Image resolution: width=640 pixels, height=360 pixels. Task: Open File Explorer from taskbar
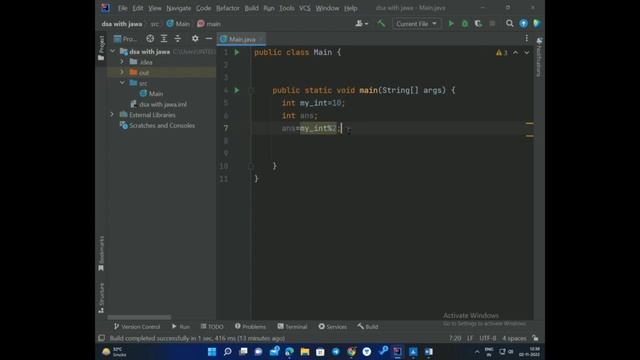[304, 351]
